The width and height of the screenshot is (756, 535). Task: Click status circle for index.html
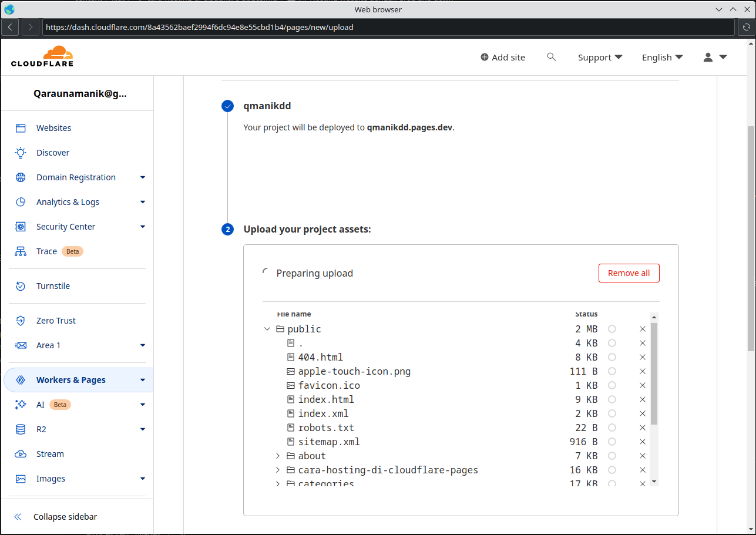(612, 399)
